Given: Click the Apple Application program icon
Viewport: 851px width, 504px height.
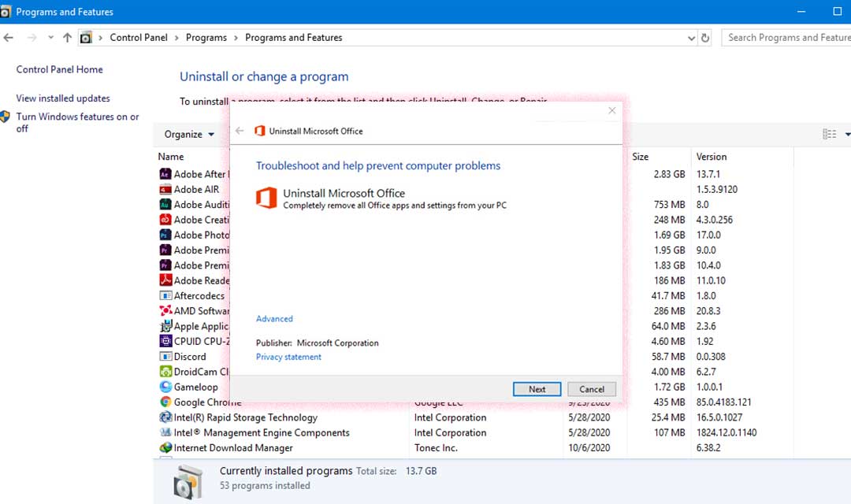Looking at the screenshot, I should pos(165,326).
